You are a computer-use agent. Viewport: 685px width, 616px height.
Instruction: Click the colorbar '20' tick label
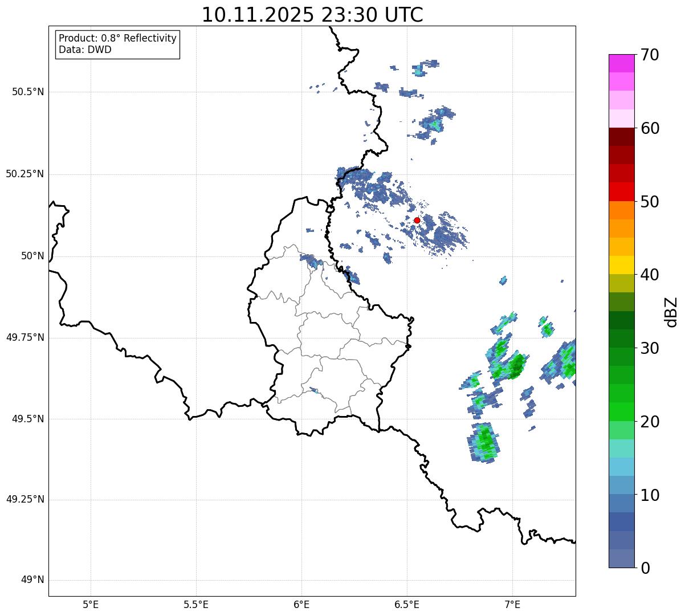click(649, 422)
